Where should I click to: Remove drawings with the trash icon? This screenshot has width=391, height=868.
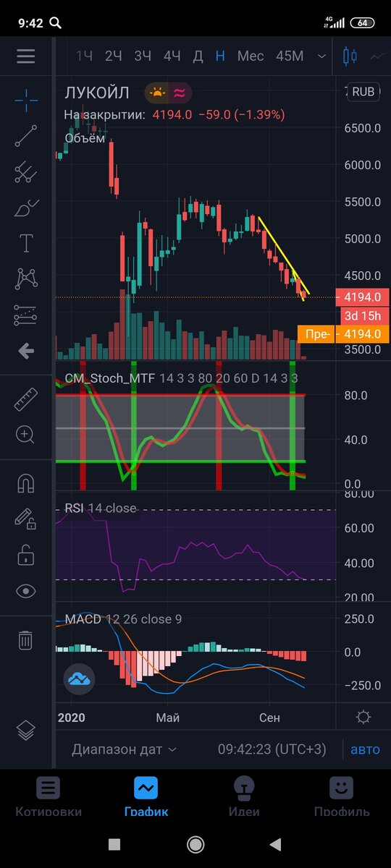26,639
